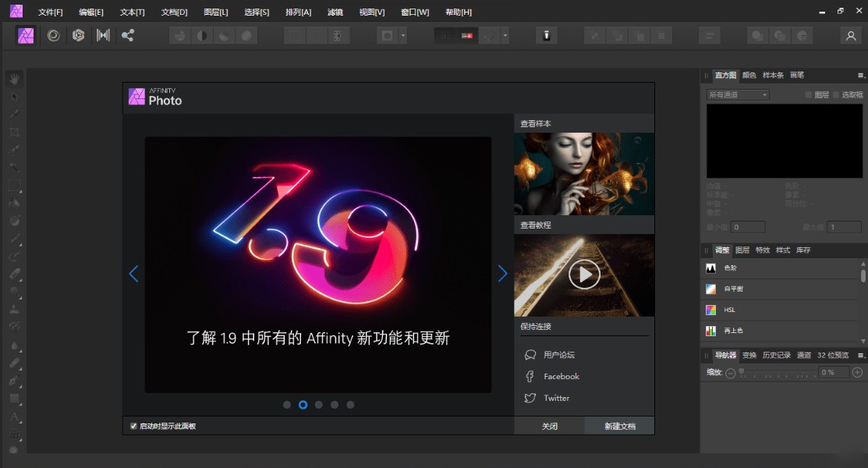Open the histogram panel options menu
This screenshot has height=468, width=868.
861,76
